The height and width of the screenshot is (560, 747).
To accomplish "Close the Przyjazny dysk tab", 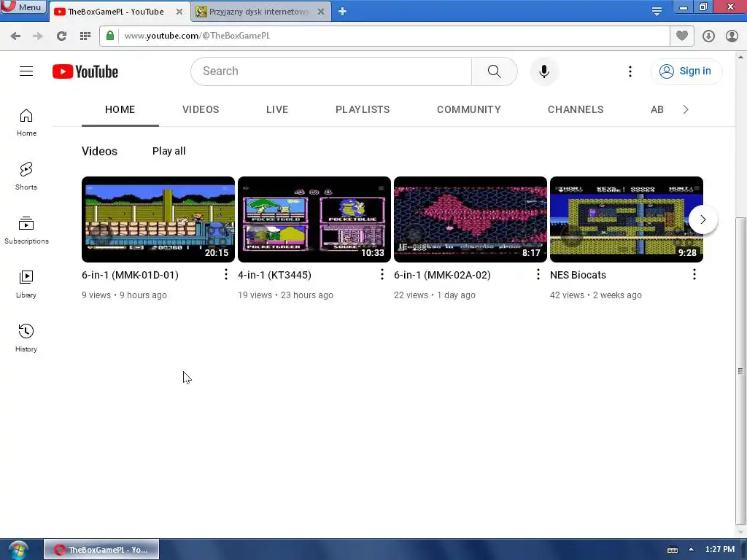I will coord(321,12).
